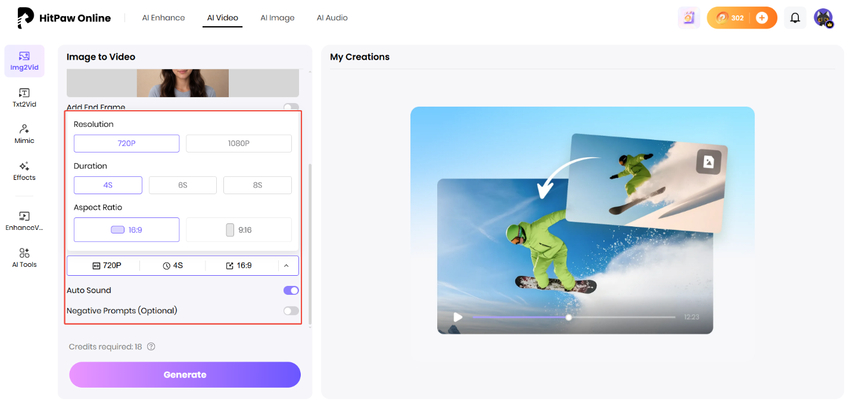Select 8S duration
This screenshot has height=408, width=853.
point(257,185)
